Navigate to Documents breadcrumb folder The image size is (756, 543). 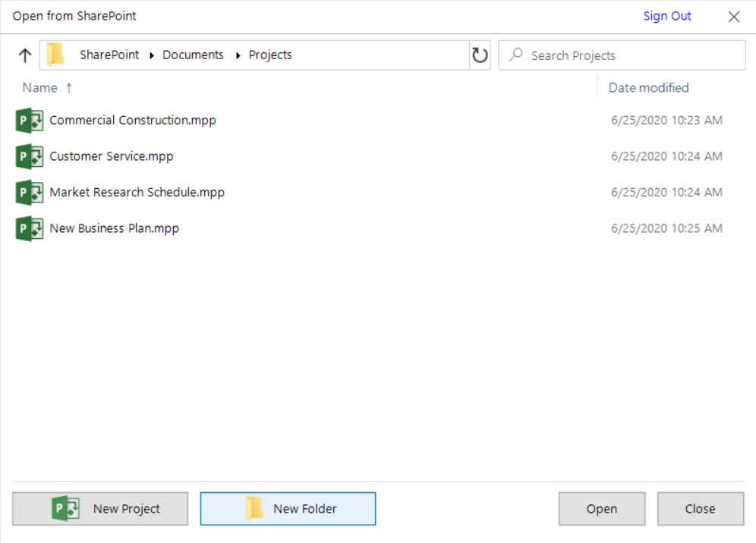[x=193, y=55]
